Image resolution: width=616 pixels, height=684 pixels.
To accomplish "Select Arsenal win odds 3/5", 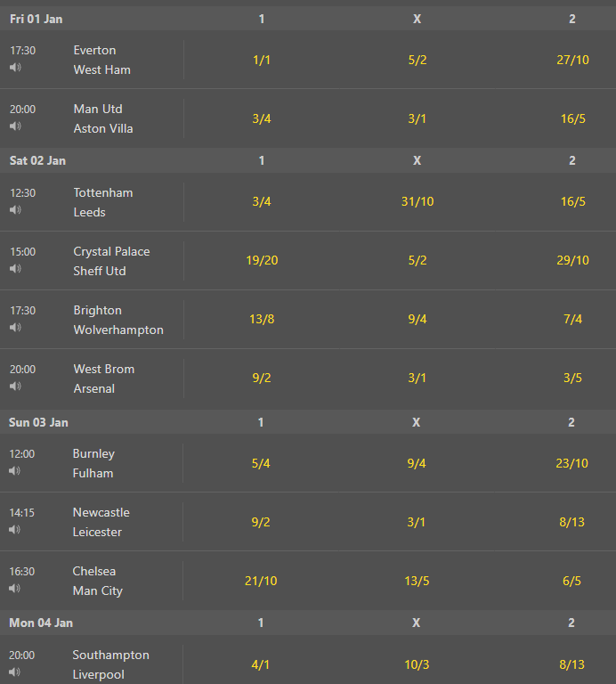I will [x=572, y=378].
